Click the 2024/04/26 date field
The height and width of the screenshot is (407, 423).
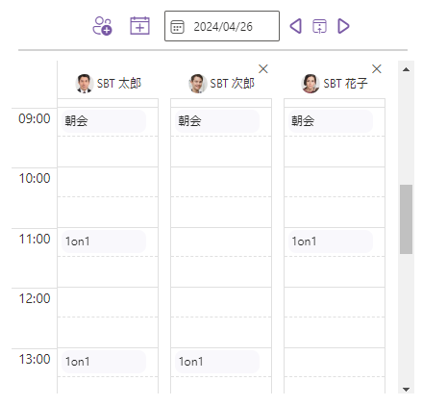pos(222,26)
